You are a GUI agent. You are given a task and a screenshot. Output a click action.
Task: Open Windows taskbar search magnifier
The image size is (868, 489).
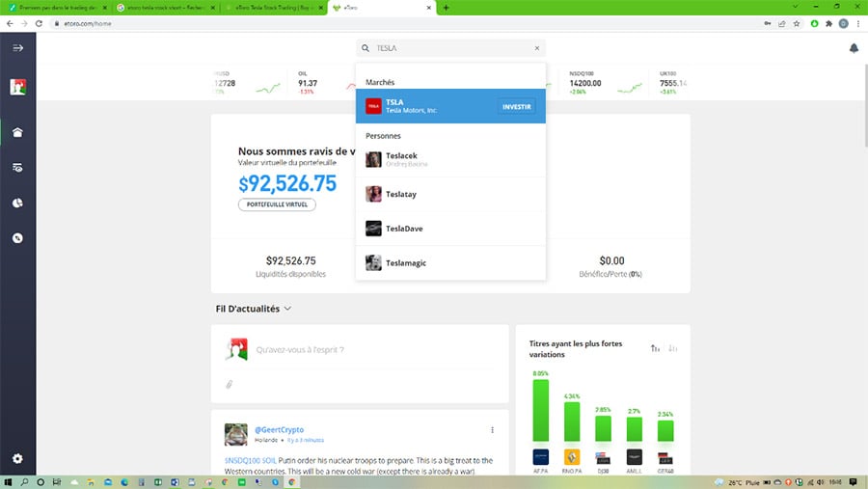tap(24, 482)
